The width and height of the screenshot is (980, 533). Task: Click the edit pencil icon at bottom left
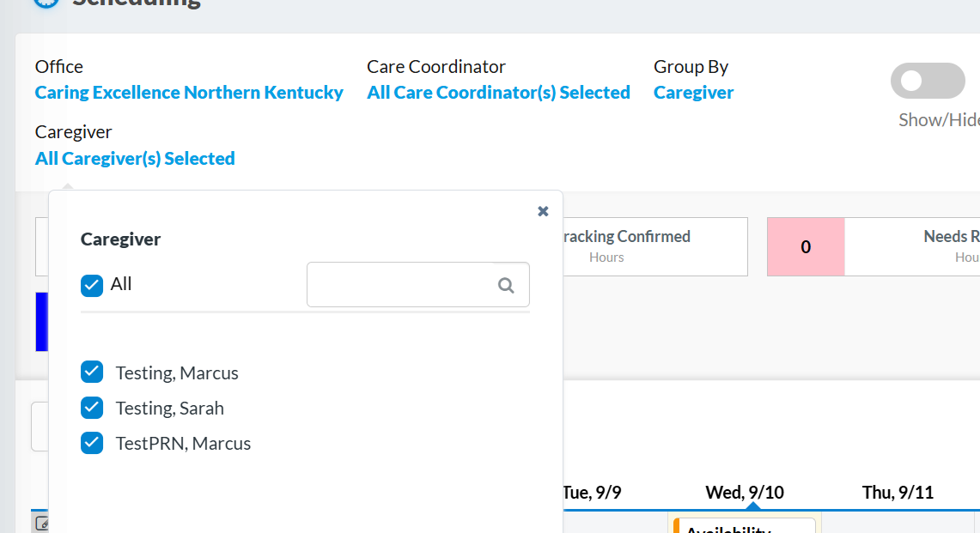tap(40, 523)
